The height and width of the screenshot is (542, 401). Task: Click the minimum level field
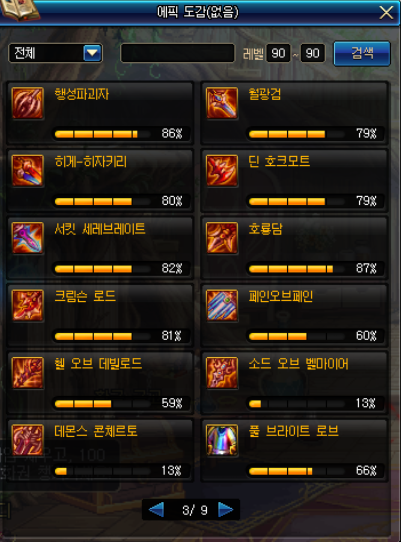pyautogui.click(x=278, y=53)
